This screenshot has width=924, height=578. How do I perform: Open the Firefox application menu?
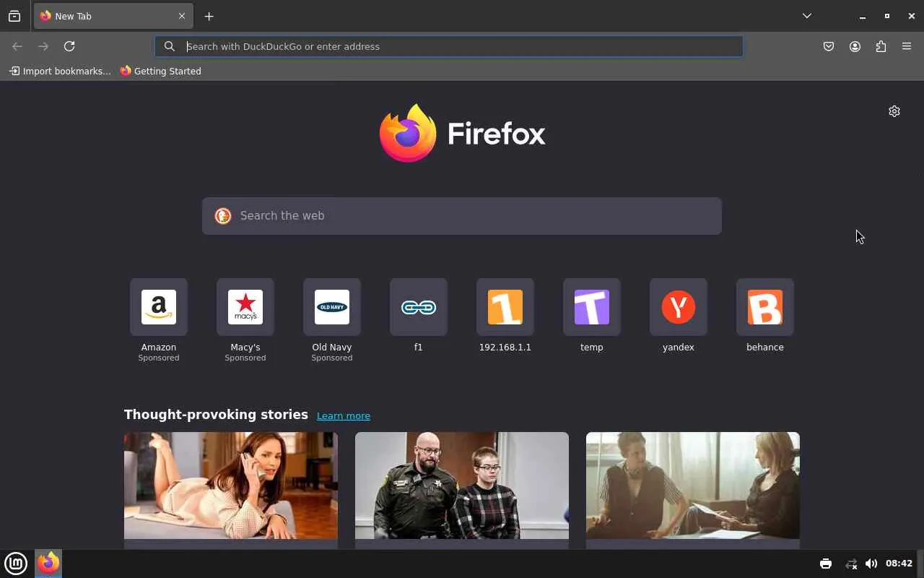(x=907, y=46)
